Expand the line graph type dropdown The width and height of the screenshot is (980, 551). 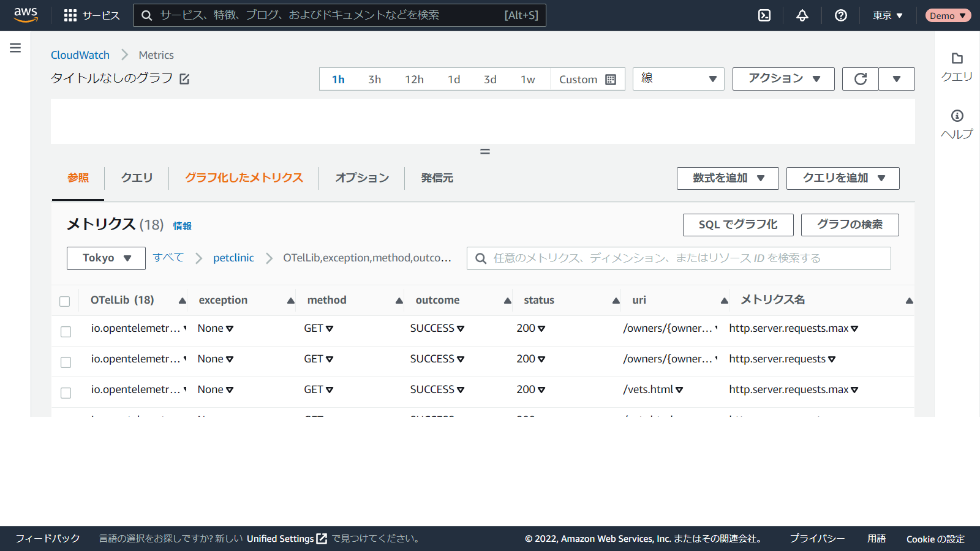(x=678, y=79)
